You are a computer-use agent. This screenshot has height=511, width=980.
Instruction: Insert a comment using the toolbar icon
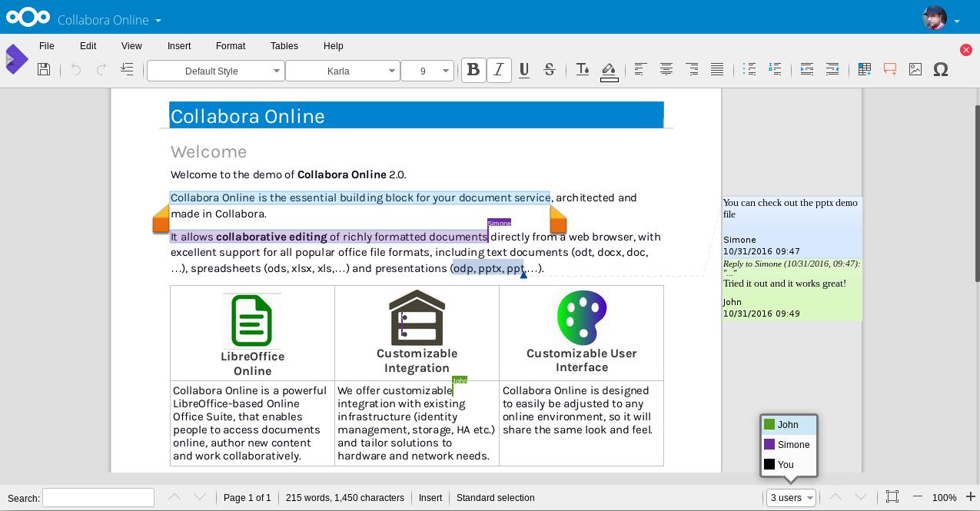tap(890, 70)
